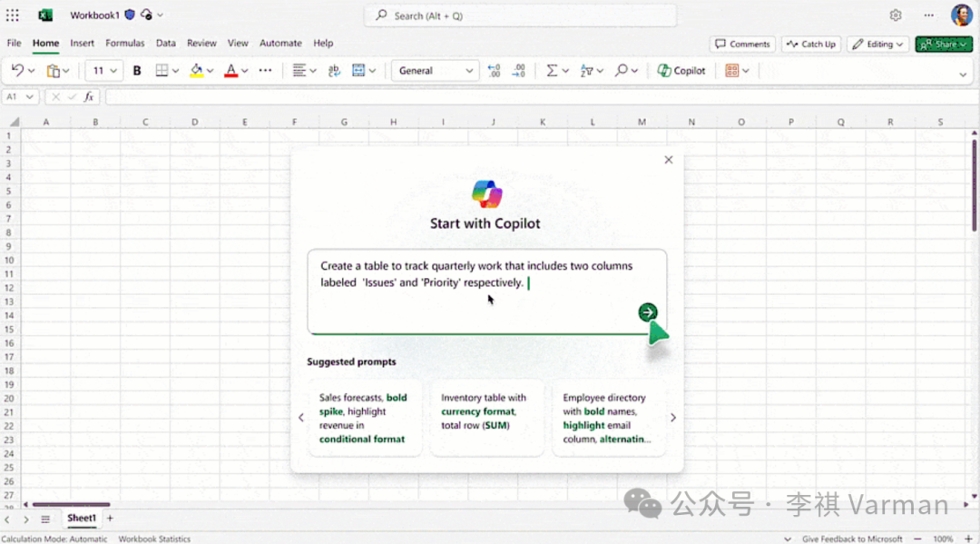The width and height of the screenshot is (980, 544).
Task: Switch to the Insert tab
Action: pyautogui.click(x=82, y=44)
